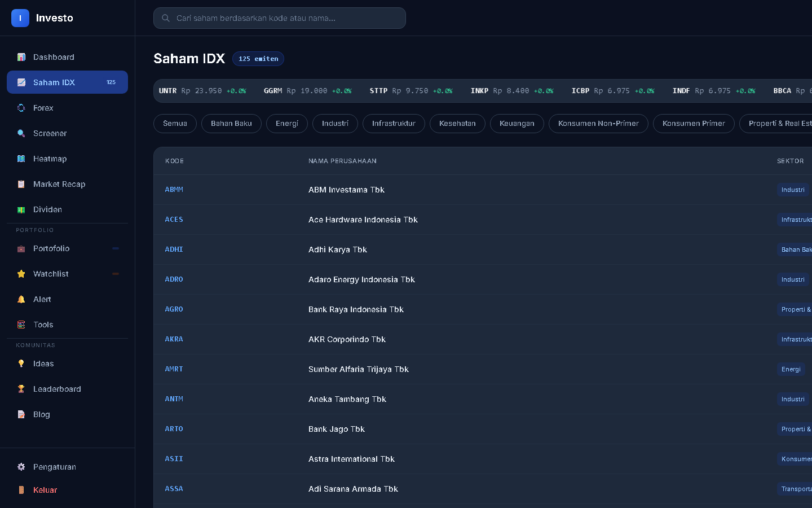
Task: Click Bank Jago Tbk name
Action: click(337, 429)
